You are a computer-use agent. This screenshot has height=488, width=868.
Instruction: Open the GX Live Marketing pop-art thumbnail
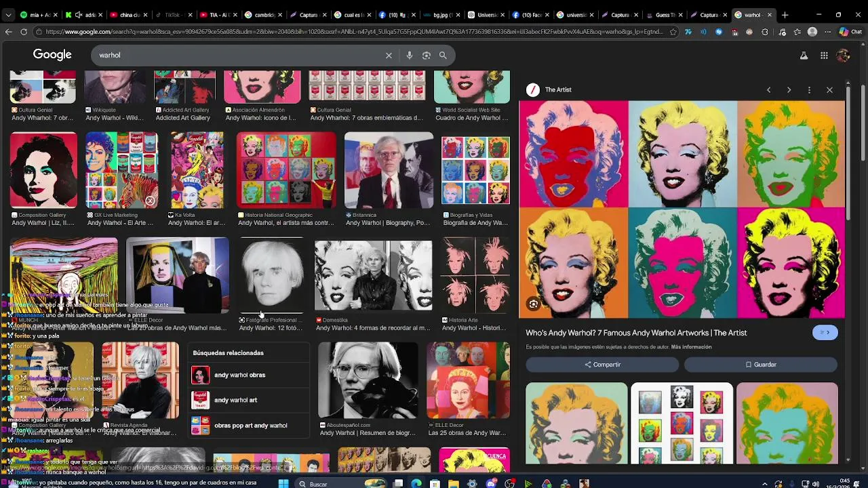(x=121, y=170)
